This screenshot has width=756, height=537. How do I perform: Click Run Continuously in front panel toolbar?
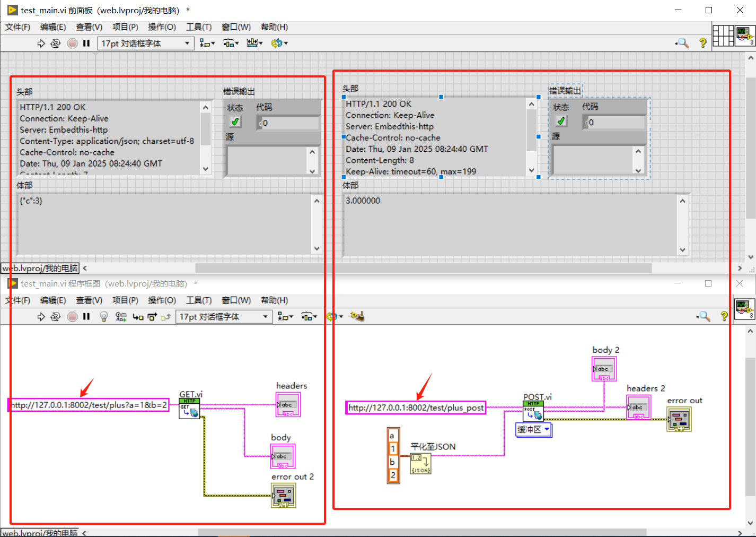pyautogui.click(x=55, y=44)
